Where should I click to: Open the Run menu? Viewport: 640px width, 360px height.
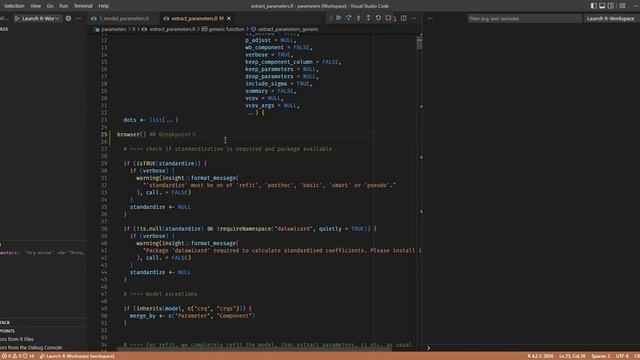point(63,6)
